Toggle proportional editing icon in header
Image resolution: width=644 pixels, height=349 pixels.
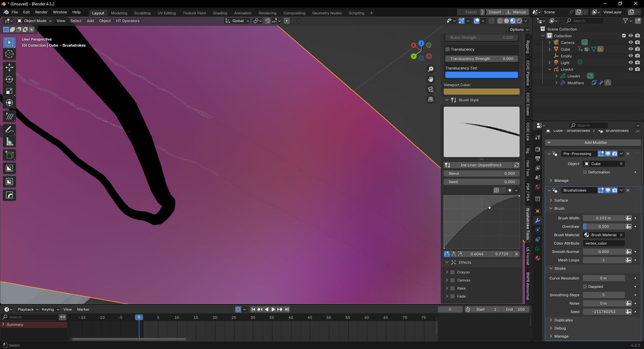[287, 21]
